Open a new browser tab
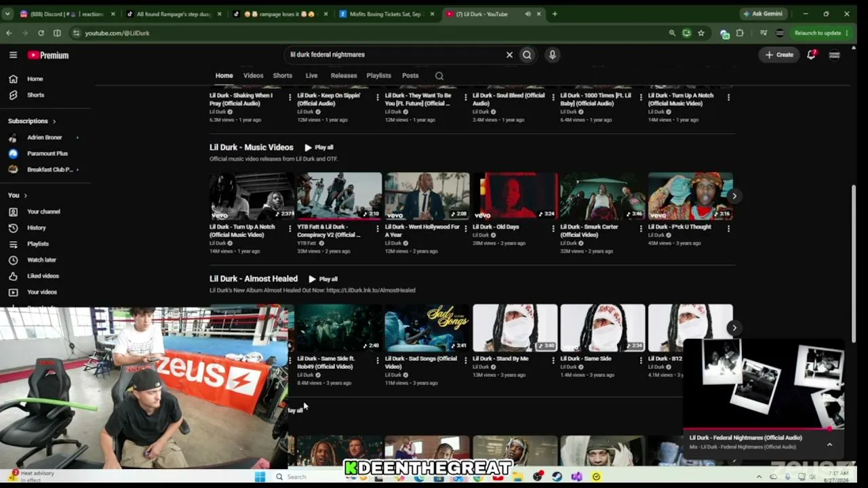The width and height of the screenshot is (868, 488). [555, 14]
